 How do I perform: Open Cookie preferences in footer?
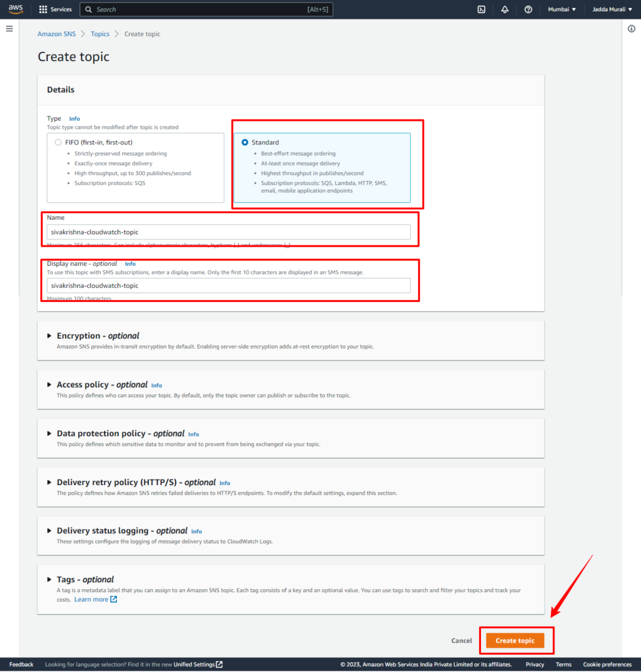(607, 664)
